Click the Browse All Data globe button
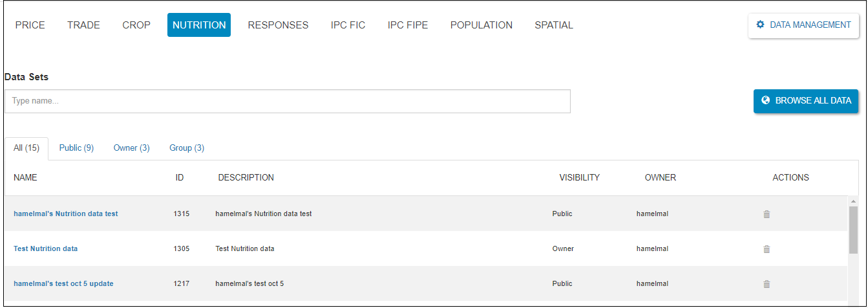Viewport: 868px width, 308px height. [x=805, y=101]
